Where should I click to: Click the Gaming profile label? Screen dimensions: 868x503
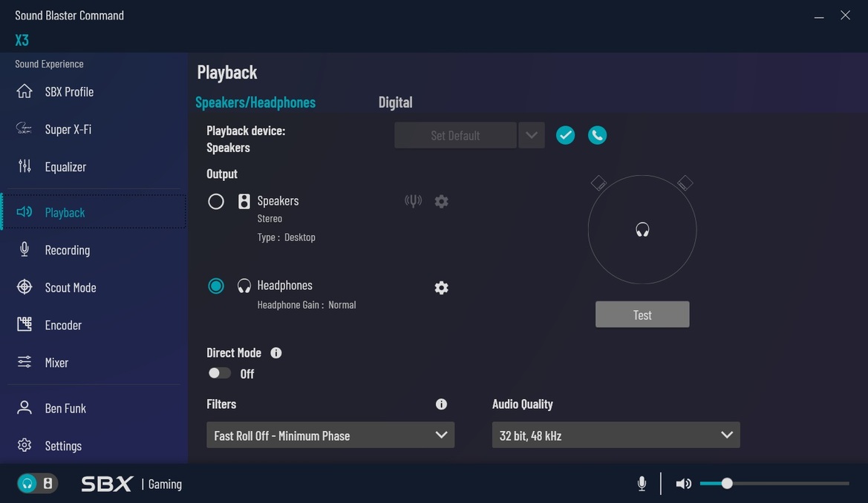point(165,484)
